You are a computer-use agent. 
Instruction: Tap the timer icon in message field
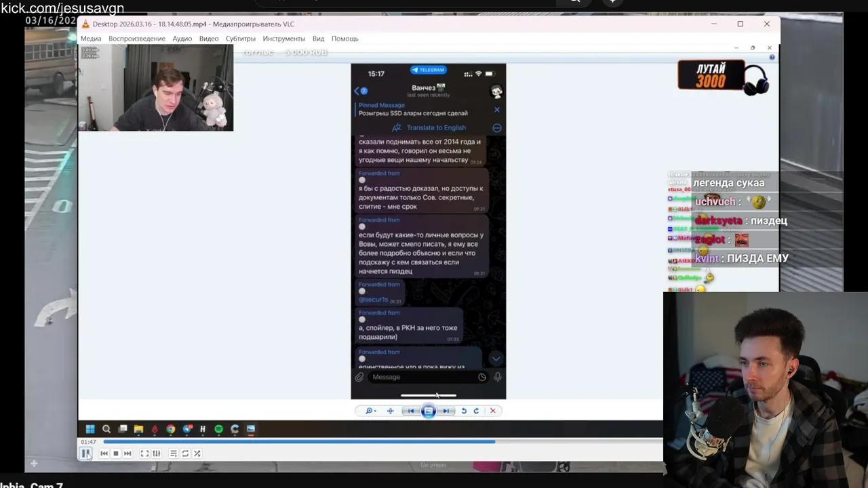pyautogui.click(x=482, y=377)
